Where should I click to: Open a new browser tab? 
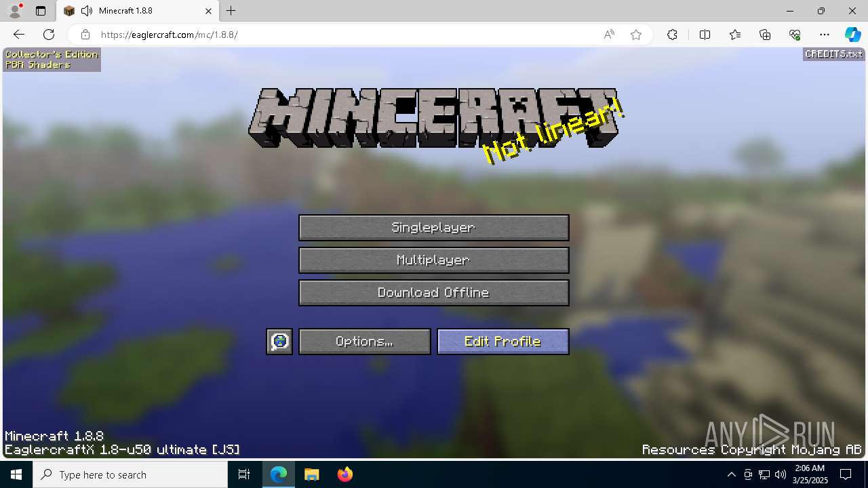(x=231, y=11)
